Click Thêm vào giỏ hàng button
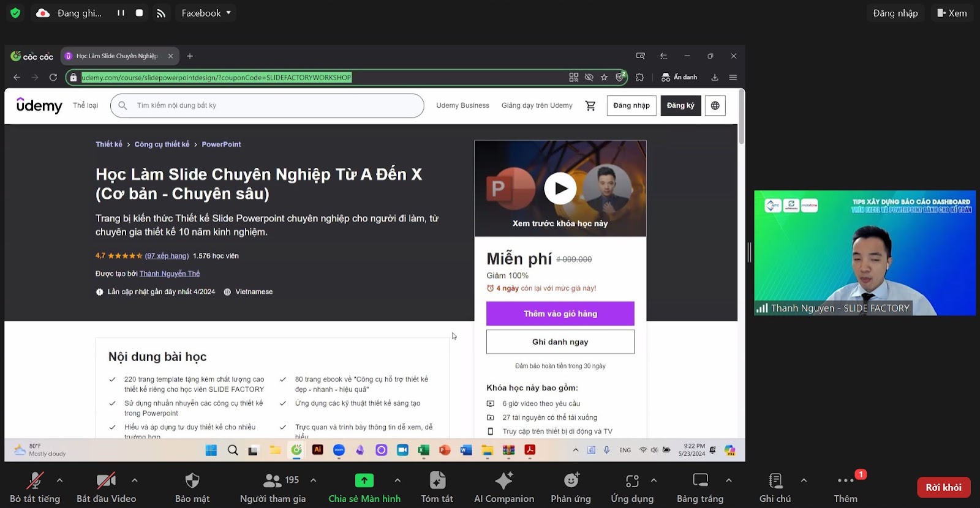Screen dimensions: 980x508 (560, 313)
